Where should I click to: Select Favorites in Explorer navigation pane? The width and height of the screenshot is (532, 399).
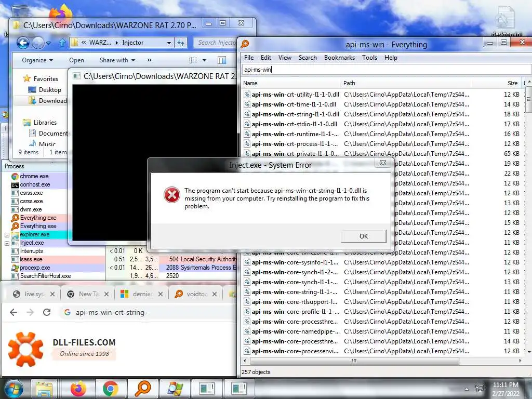[41, 79]
